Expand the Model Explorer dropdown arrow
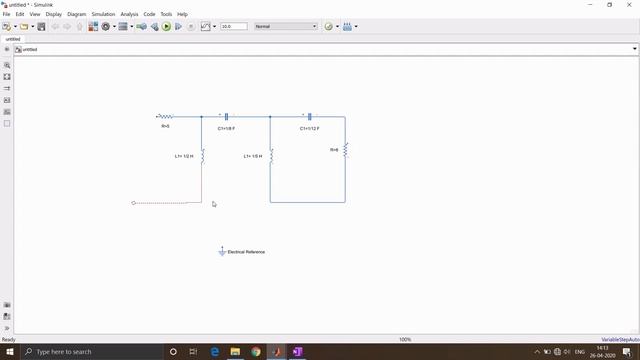Image resolution: width=640 pixels, height=360 pixels. (x=131, y=27)
